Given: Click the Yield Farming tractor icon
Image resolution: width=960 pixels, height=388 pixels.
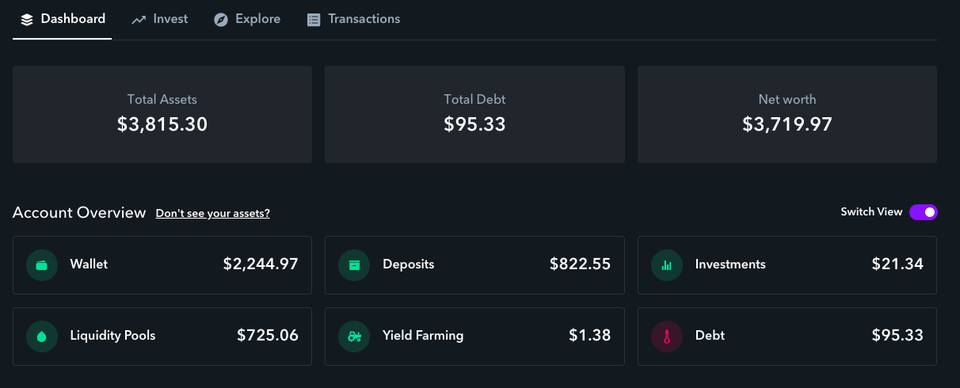Looking at the screenshot, I should (x=354, y=336).
